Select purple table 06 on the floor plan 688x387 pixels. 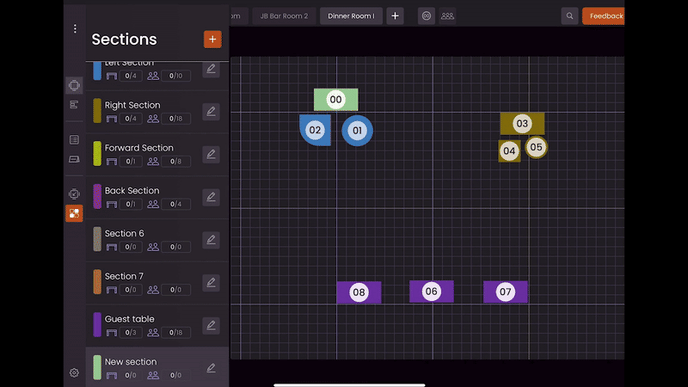(431, 291)
